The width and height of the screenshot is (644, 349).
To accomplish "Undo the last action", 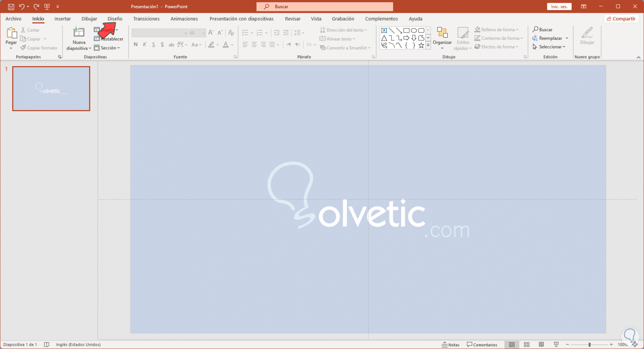I will 22,7.
